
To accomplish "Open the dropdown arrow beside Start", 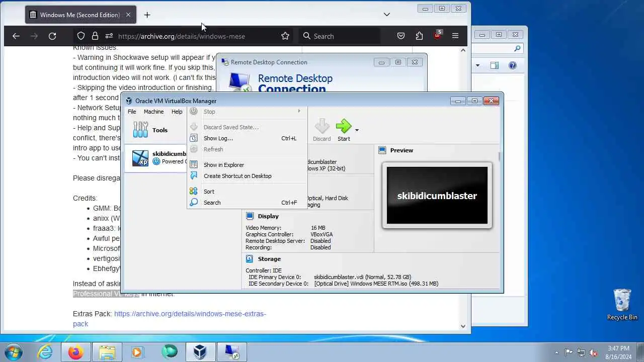I will tap(357, 130).
